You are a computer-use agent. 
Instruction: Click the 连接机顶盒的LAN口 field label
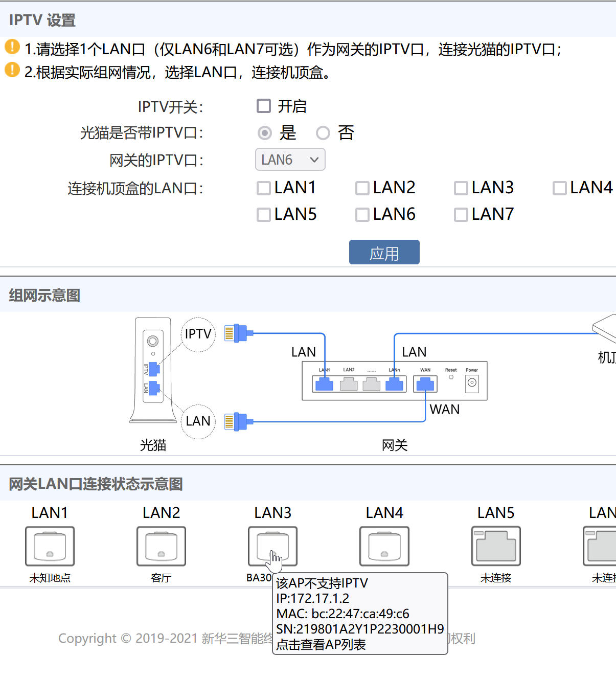(x=135, y=188)
